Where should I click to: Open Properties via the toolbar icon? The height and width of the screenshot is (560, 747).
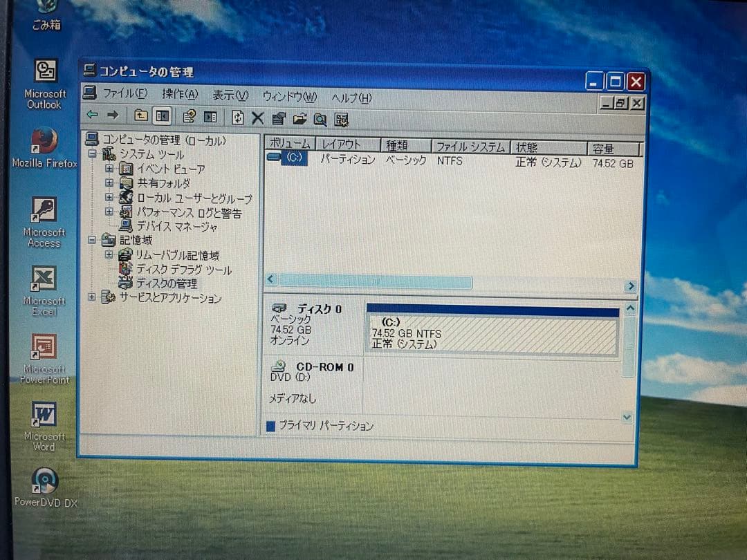pos(278,118)
